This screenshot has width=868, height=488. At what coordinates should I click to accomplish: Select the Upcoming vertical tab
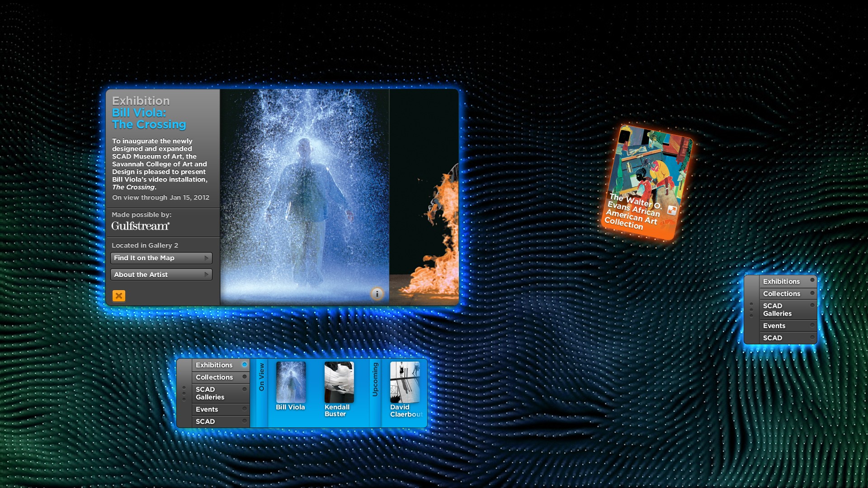click(375, 393)
